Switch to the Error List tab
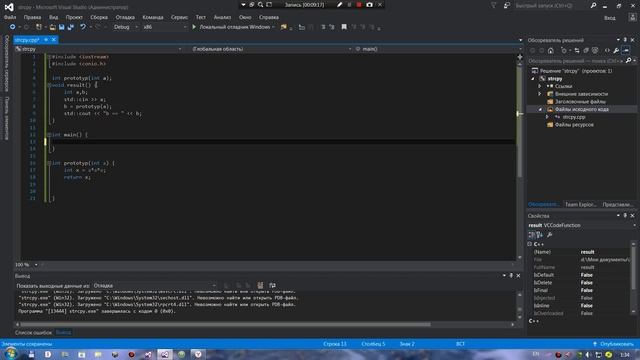 (33, 333)
